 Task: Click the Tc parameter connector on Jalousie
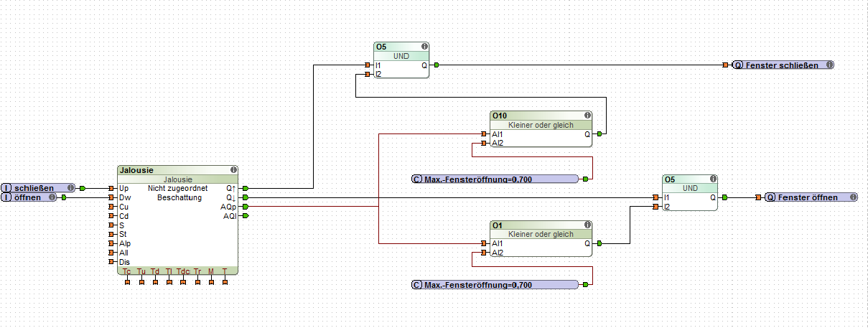(x=127, y=281)
